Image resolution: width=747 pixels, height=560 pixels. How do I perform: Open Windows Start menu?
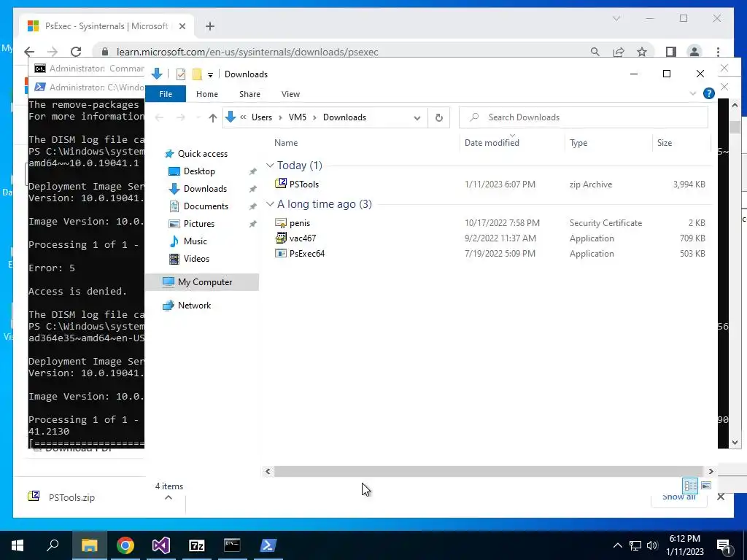pos(18,545)
